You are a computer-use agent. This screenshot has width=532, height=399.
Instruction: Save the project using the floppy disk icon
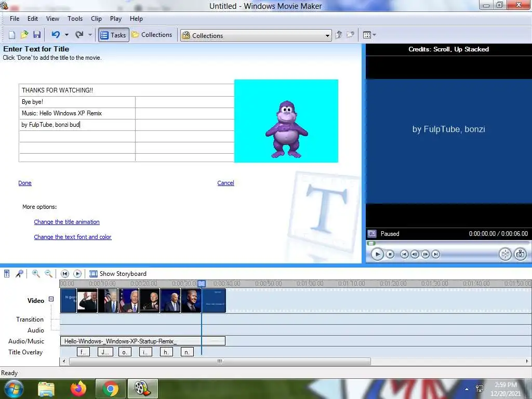click(37, 35)
